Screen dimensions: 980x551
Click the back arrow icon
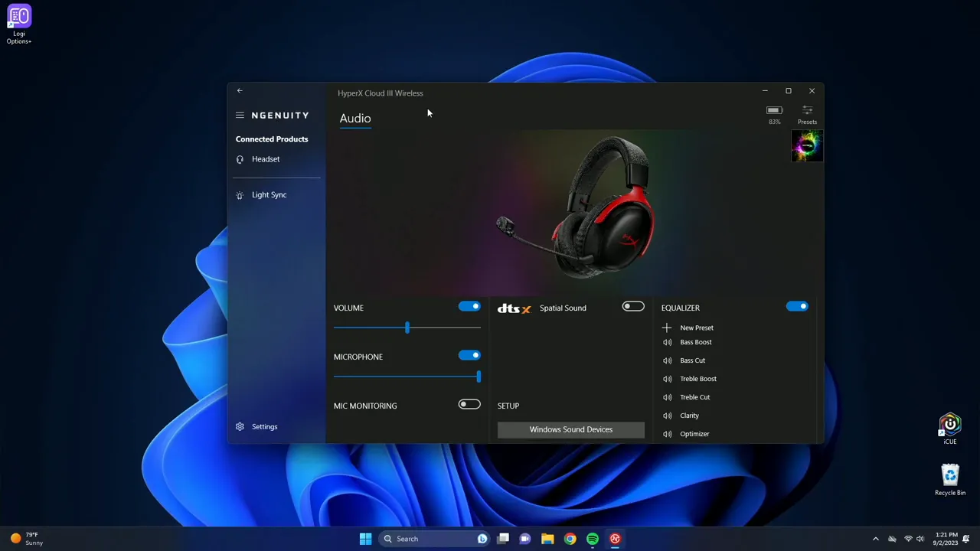coord(240,90)
